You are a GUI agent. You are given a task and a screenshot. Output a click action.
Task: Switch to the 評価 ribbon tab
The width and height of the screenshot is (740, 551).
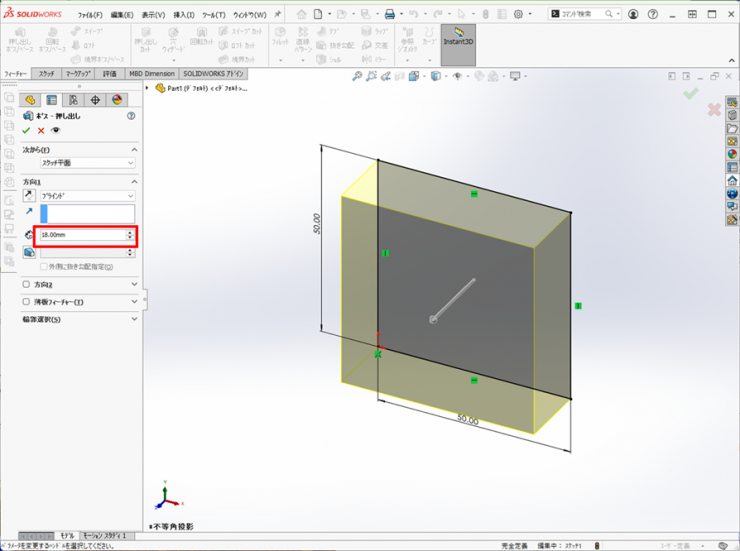point(109,74)
